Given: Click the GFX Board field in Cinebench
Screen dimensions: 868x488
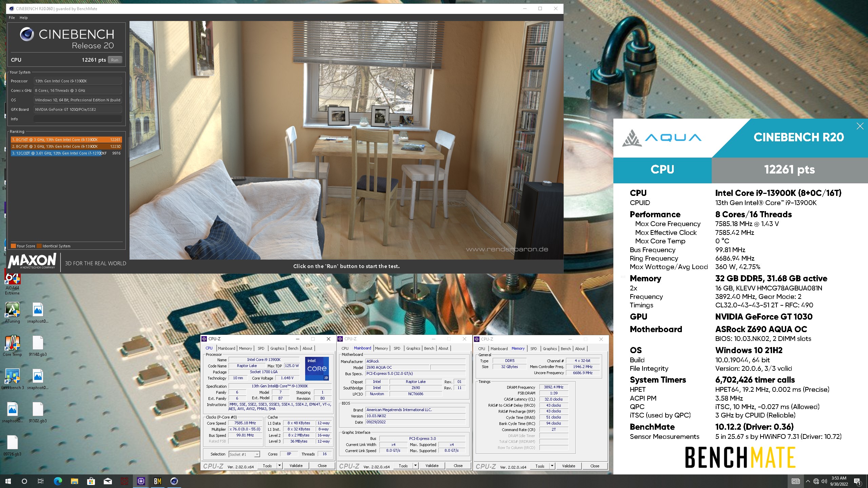Looking at the screenshot, I should [x=78, y=109].
